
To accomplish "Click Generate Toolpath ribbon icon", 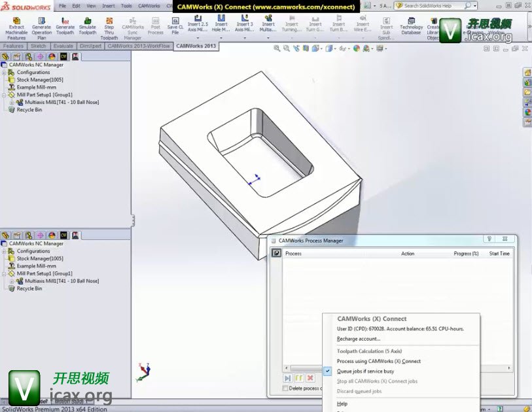I will [x=65, y=21].
